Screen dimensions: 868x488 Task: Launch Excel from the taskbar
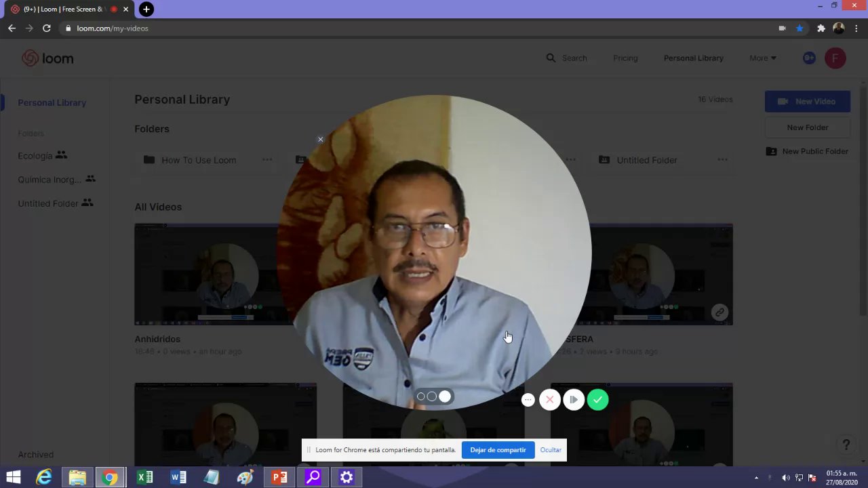click(x=144, y=478)
